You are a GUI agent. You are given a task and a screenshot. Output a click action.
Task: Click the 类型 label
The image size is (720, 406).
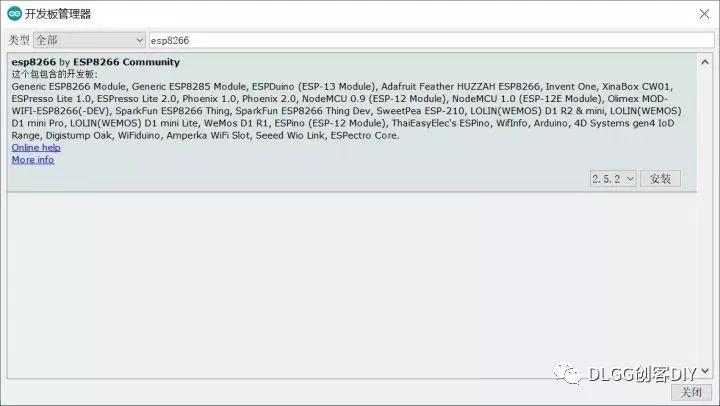click(x=19, y=40)
